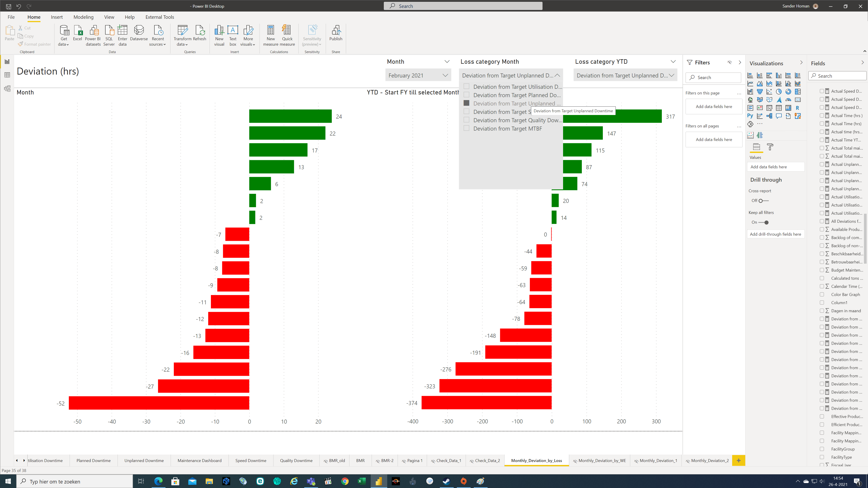This screenshot has height=488, width=868.
Task: Select the Map globe visual
Action: (750, 100)
